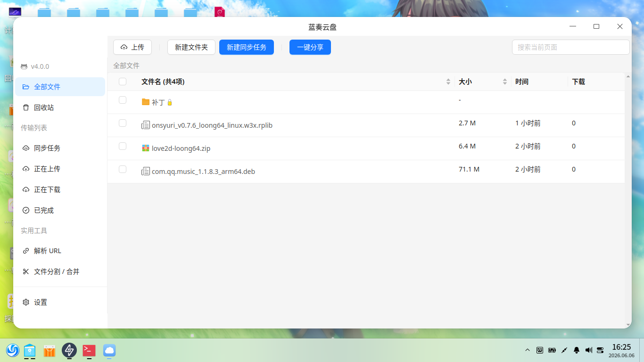
Task: Open 回收站 via its trash can icon
Action: pos(26,107)
